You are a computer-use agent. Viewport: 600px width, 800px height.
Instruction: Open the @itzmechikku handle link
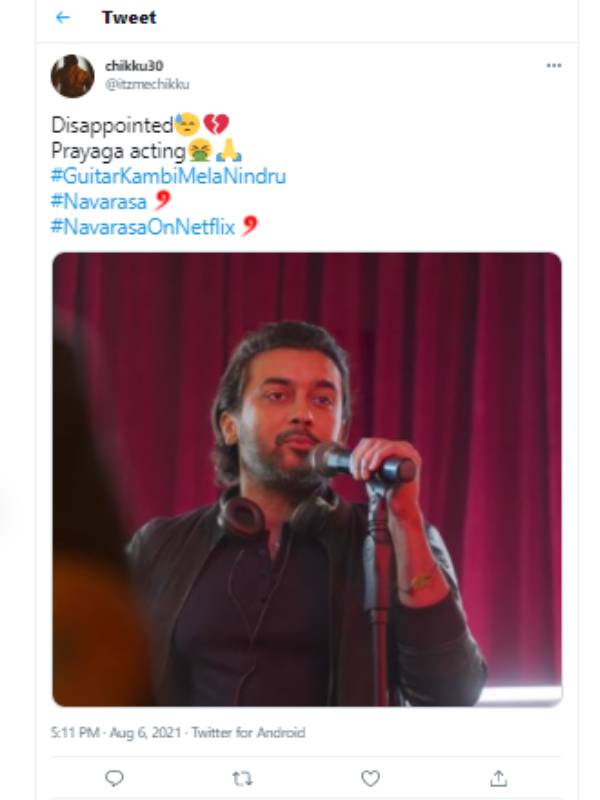(x=147, y=84)
